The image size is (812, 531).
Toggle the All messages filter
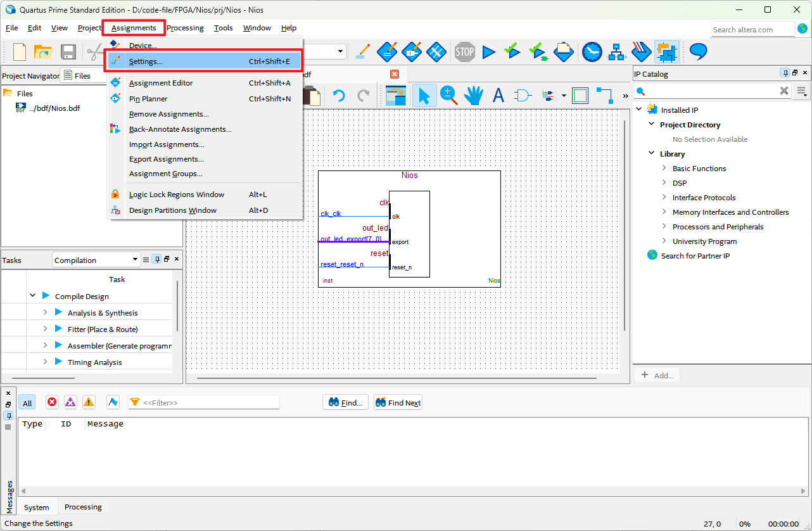(27, 403)
